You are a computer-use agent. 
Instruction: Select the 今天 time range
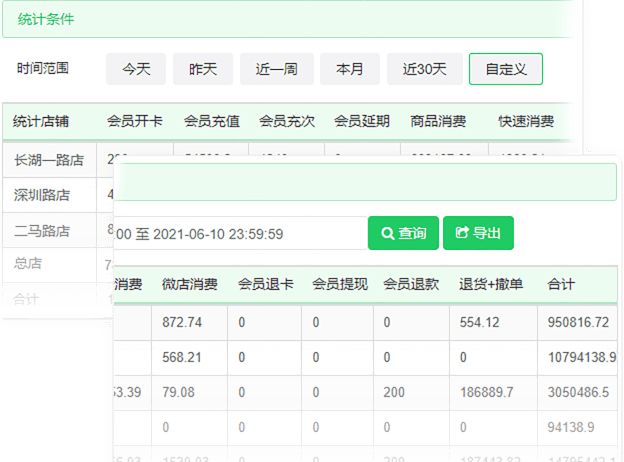[136, 69]
